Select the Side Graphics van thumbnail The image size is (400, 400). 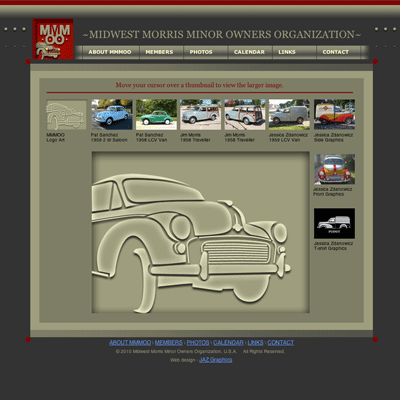click(334, 114)
